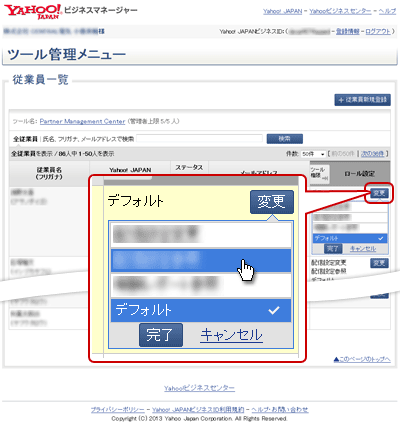Click the ログアウト link
The image size is (400, 430).
pos(378,31)
